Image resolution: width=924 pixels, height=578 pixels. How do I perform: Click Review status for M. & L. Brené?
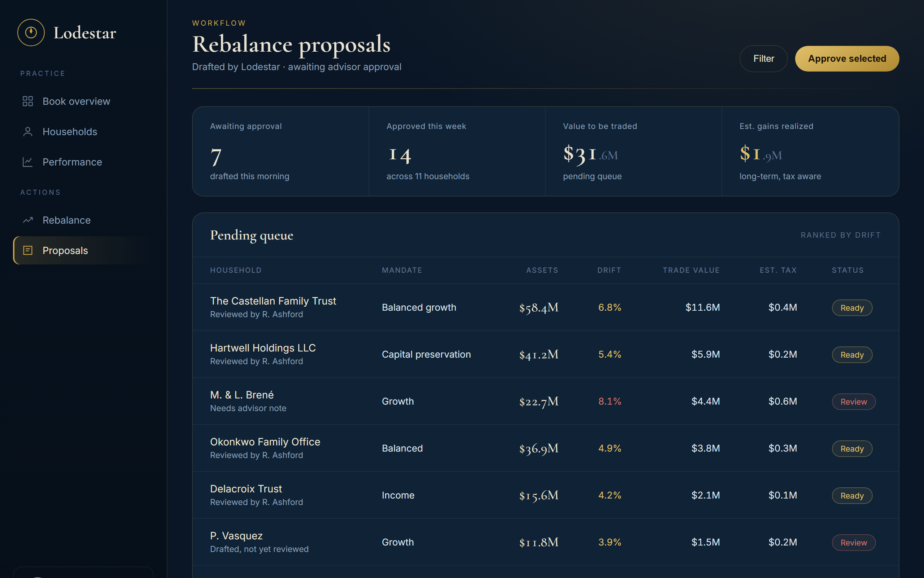click(x=854, y=402)
